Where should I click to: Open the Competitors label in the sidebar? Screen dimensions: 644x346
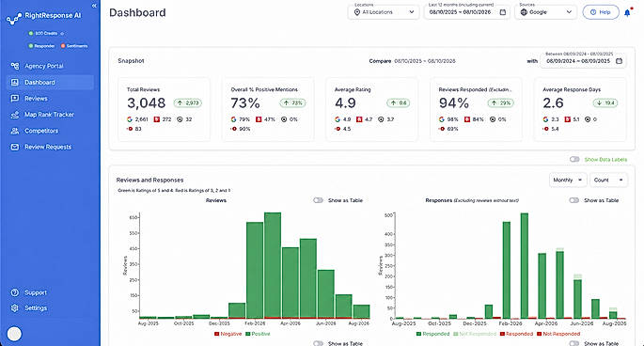(x=41, y=131)
